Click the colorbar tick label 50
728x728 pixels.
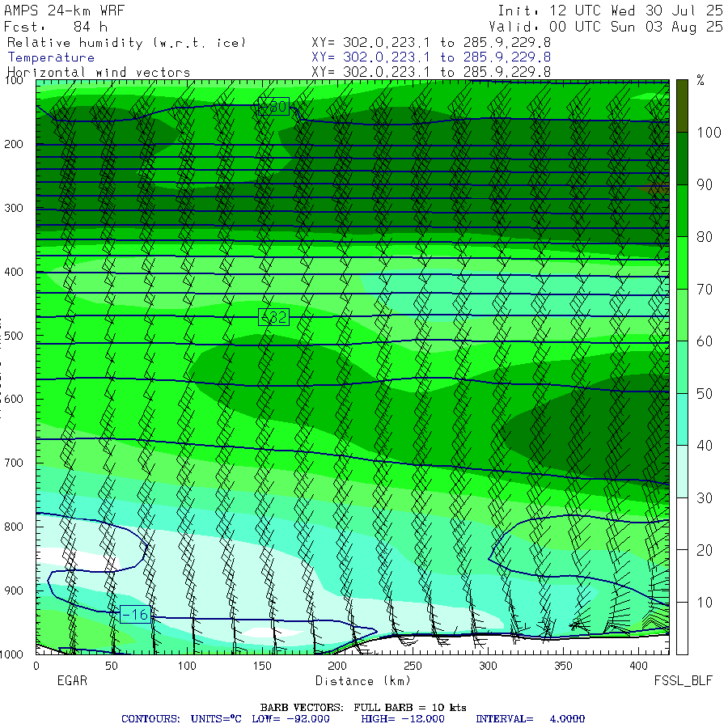coord(705,394)
